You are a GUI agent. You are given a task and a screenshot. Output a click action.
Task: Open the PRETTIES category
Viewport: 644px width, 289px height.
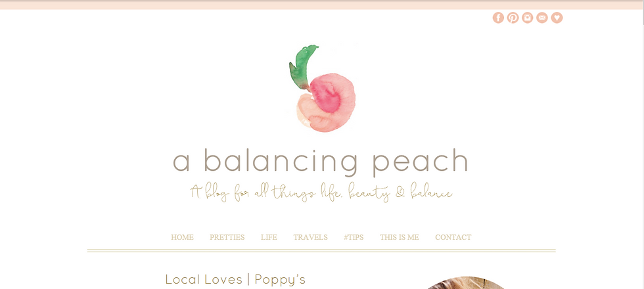227,237
